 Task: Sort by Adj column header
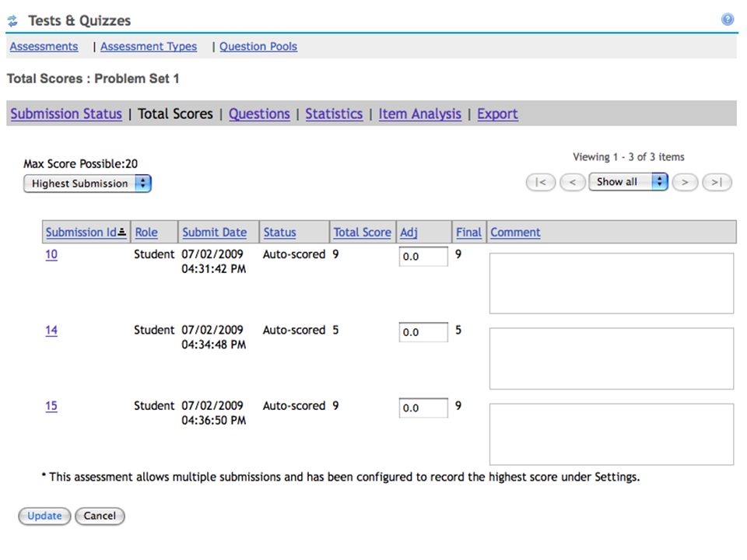(409, 233)
